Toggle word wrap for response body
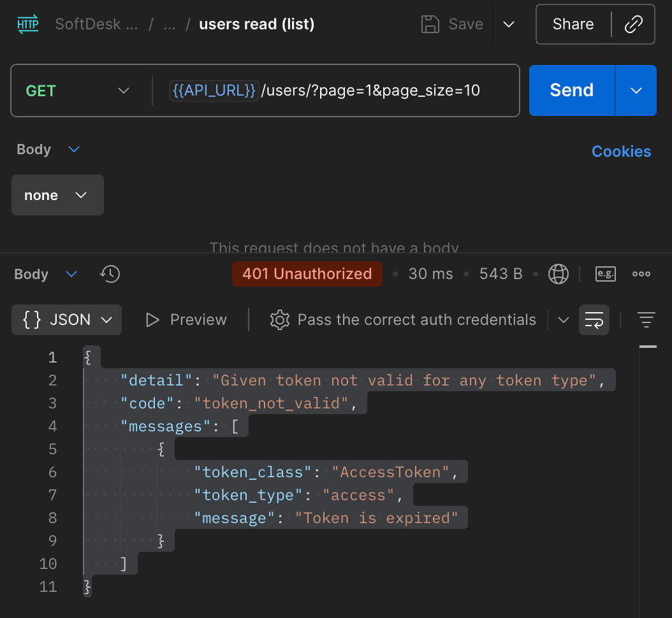Image resolution: width=672 pixels, height=618 pixels. pos(594,320)
